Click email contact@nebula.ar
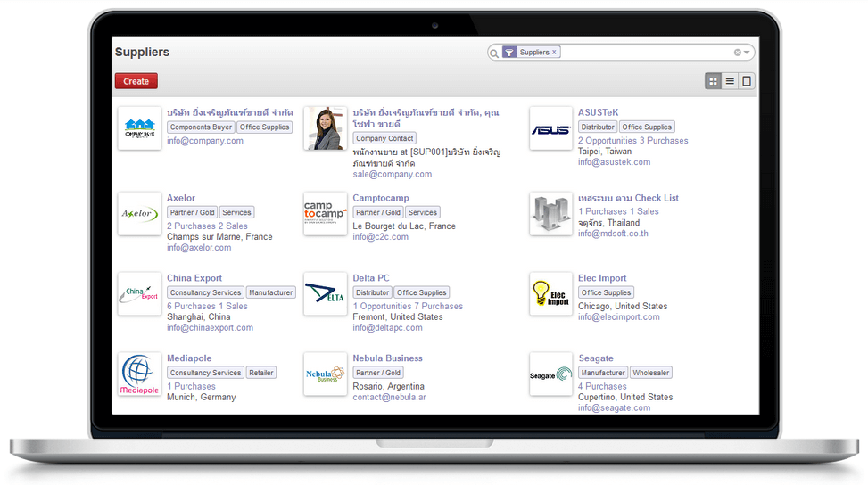Image resolution: width=868 pixels, height=485 pixels. pos(389,397)
